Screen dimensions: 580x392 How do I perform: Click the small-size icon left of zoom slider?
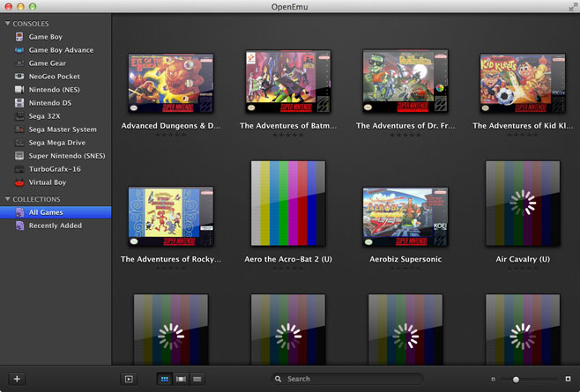click(493, 379)
